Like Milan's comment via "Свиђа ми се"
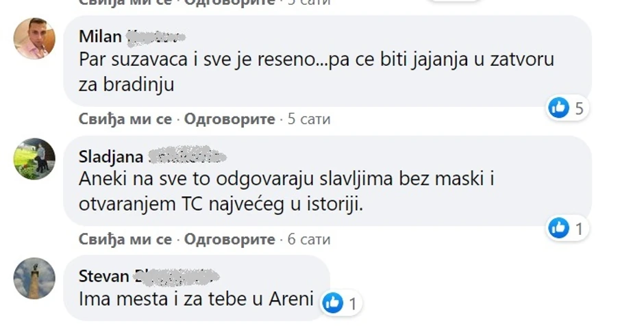 [x=125, y=119]
